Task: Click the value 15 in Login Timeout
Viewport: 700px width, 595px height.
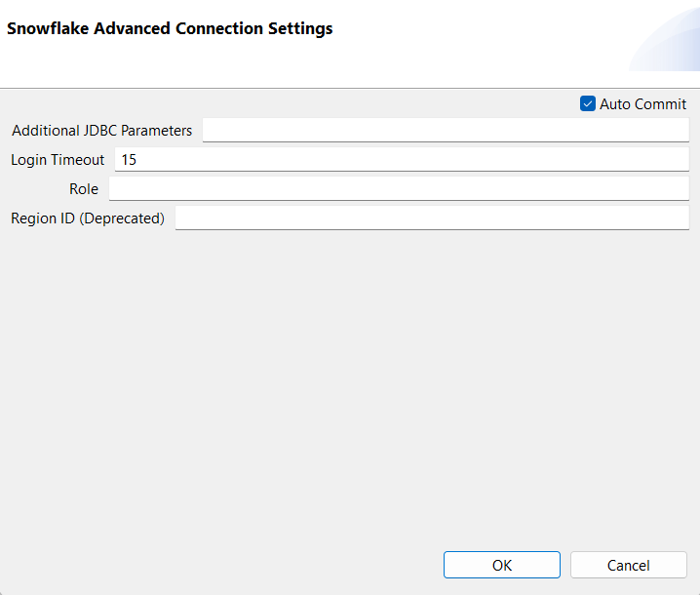Action: click(x=129, y=160)
